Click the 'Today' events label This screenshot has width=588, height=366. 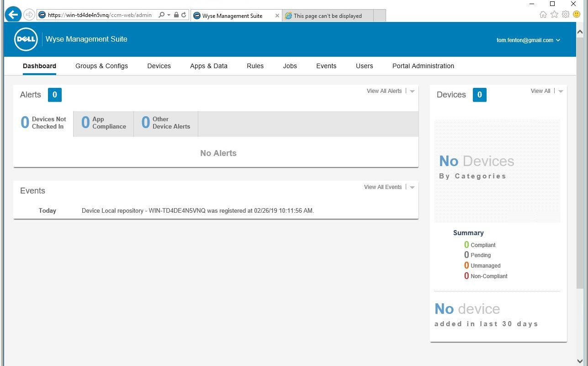[48, 211]
